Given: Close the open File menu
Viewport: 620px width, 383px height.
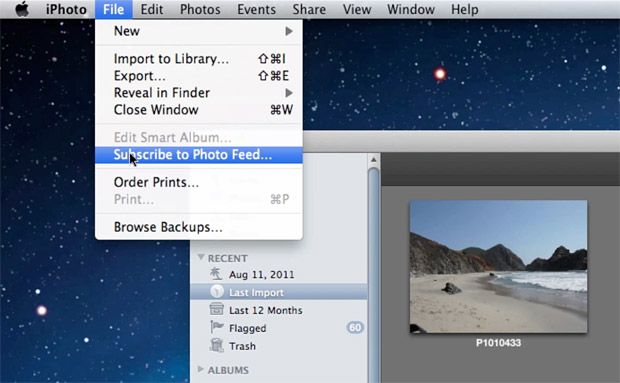Looking at the screenshot, I should click(113, 9).
